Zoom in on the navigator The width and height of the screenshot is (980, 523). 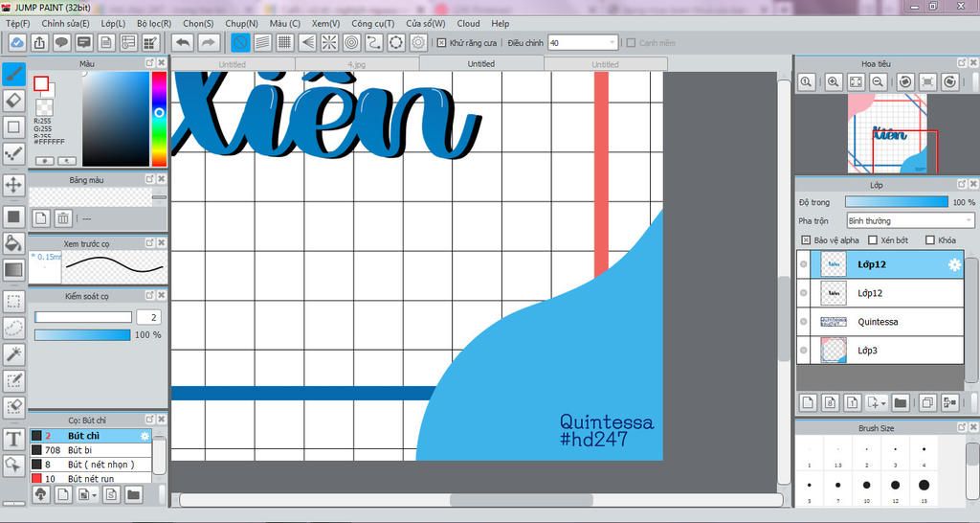(x=834, y=82)
